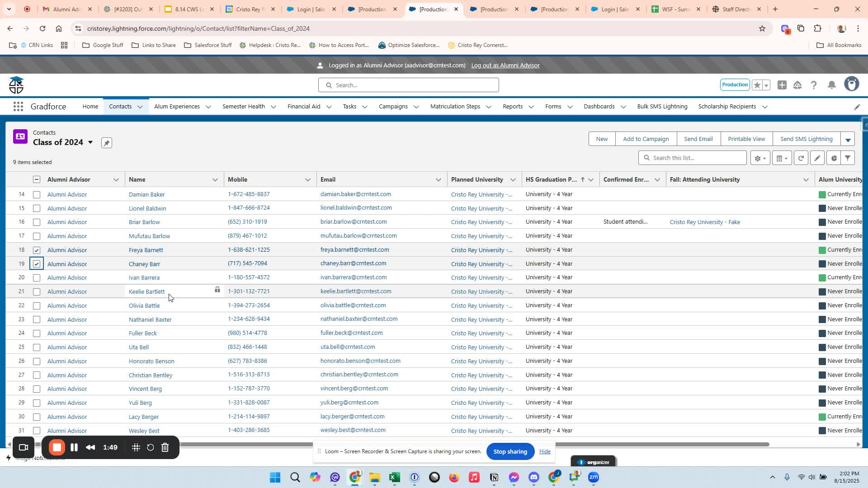Go to the Home tab
This screenshot has height=488, width=868.
pyautogui.click(x=90, y=107)
